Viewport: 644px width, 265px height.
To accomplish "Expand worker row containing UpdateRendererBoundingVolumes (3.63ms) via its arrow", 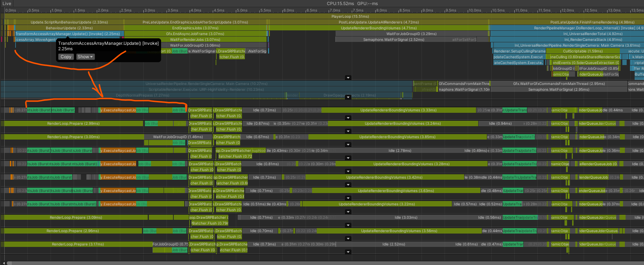I will (x=348, y=198).
